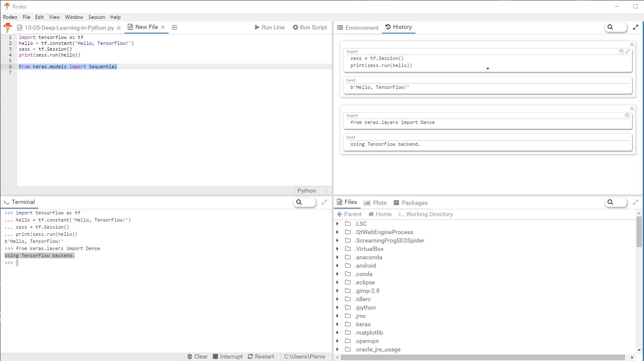Expand the .anaconda folder arrow
Viewport: 644px width, 361px height.
coord(338,257)
